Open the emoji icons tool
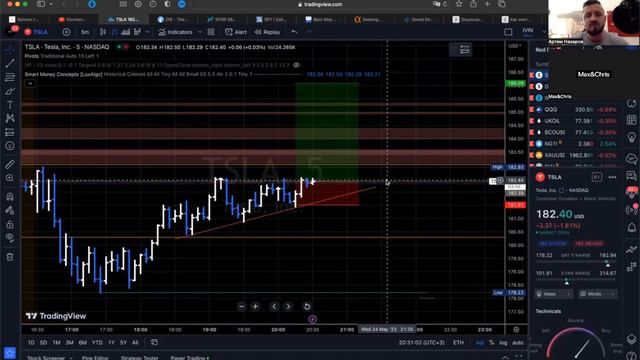640x360 pixels. point(10,146)
